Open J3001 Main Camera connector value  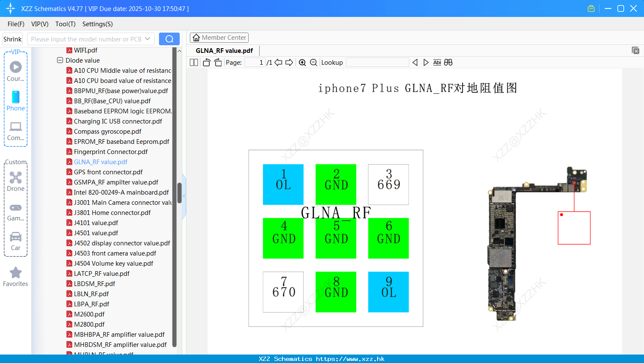[x=119, y=203]
